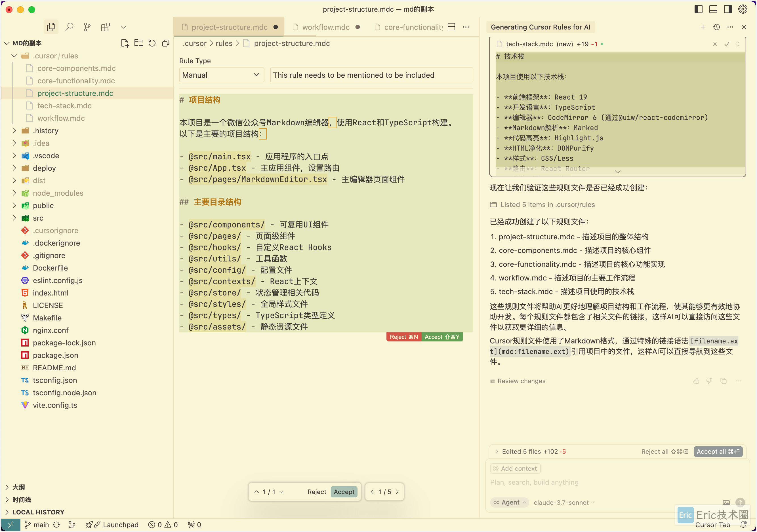
Task: Go to next file in review
Action: tap(397, 492)
